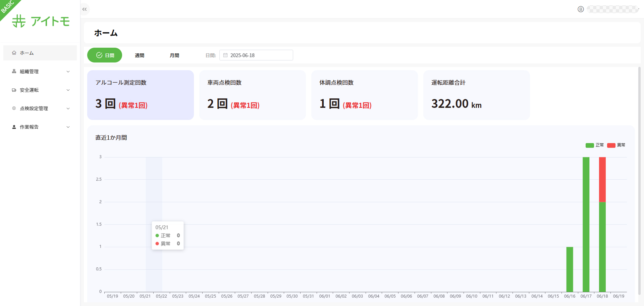Select the 日間 daily view option
This screenshot has height=306, width=644.
point(105,55)
